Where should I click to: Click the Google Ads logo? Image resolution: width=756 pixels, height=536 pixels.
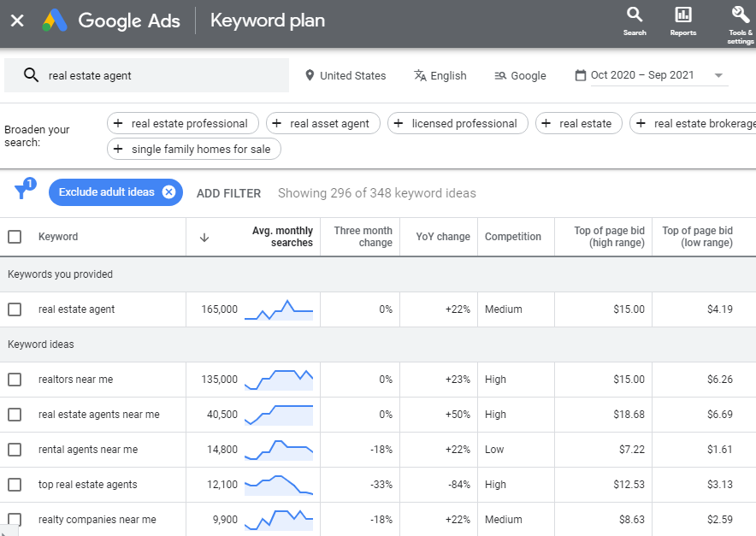click(x=56, y=21)
